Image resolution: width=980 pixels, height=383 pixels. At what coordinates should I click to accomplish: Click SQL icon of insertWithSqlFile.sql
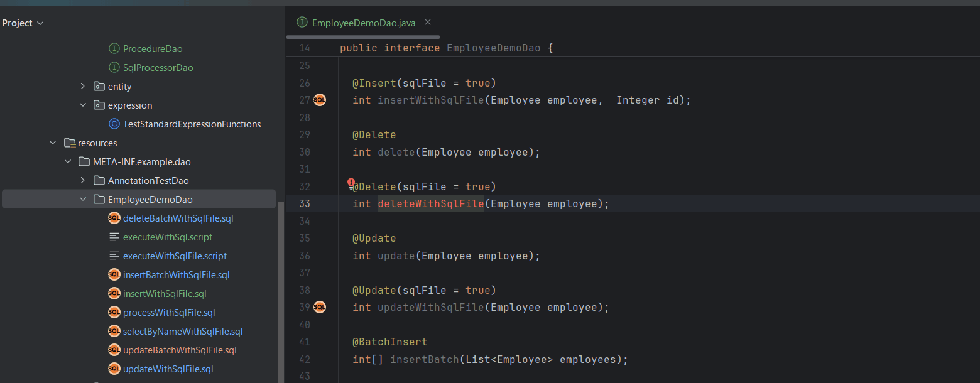(x=114, y=293)
